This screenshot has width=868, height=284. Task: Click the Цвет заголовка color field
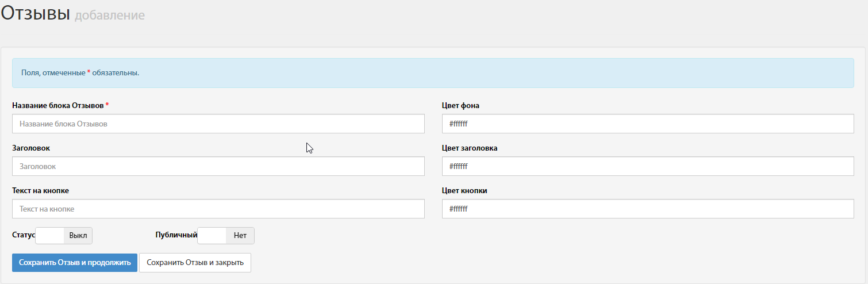(648, 166)
